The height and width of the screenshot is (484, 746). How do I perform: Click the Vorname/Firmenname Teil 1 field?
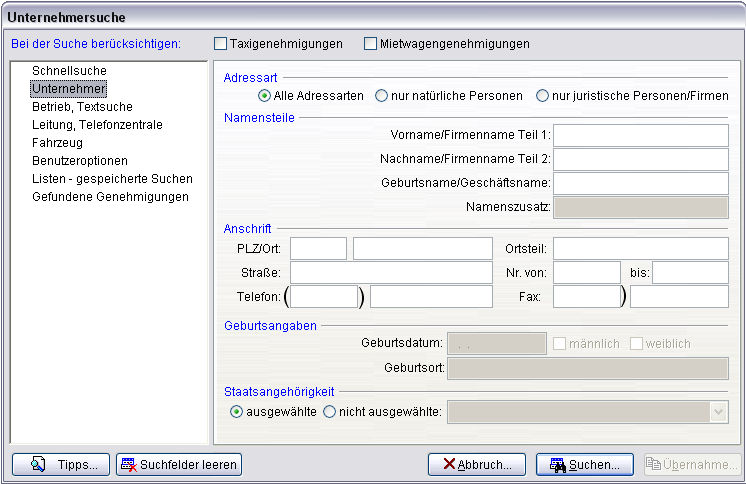(641, 135)
